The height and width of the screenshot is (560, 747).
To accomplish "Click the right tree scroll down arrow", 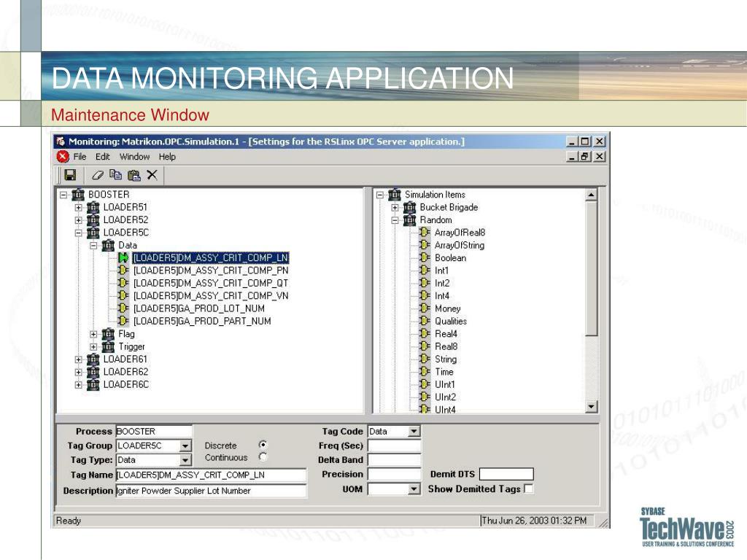I will (591, 407).
